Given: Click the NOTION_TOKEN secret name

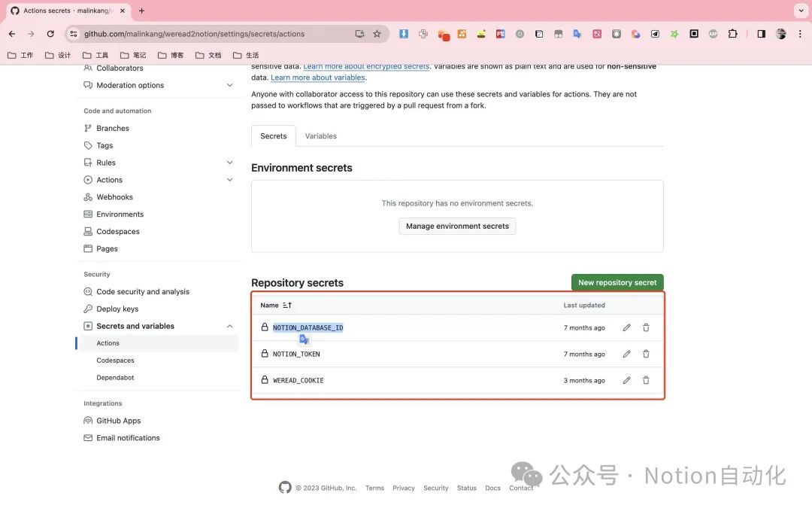Looking at the screenshot, I should click(296, 354).
